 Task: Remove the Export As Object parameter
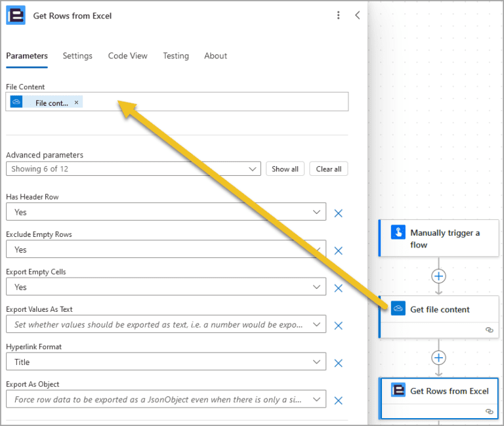pyautogui.click(x=338, y=400)
